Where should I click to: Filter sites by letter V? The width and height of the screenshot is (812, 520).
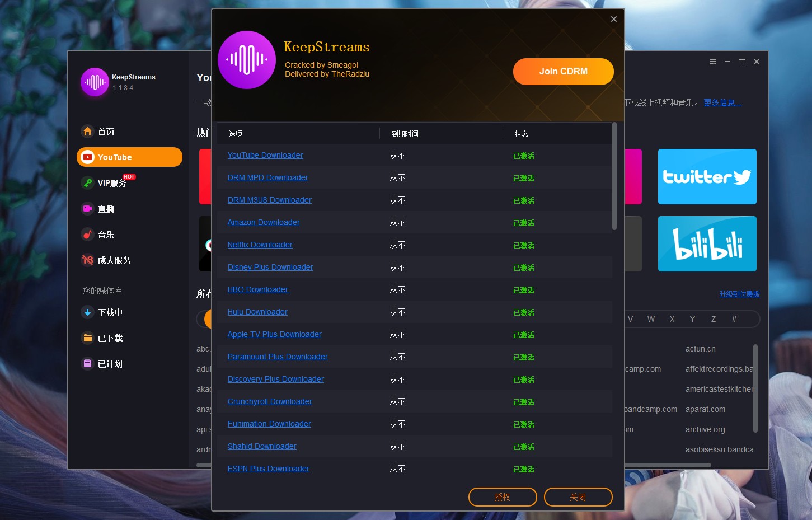630,319
